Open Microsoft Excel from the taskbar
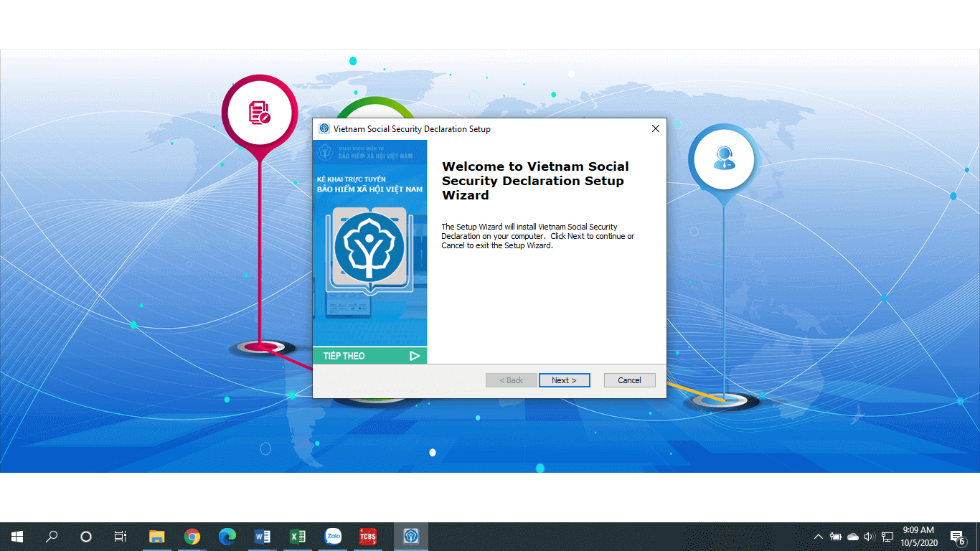This screenshot has width=980, height=551. pos(297,537)
